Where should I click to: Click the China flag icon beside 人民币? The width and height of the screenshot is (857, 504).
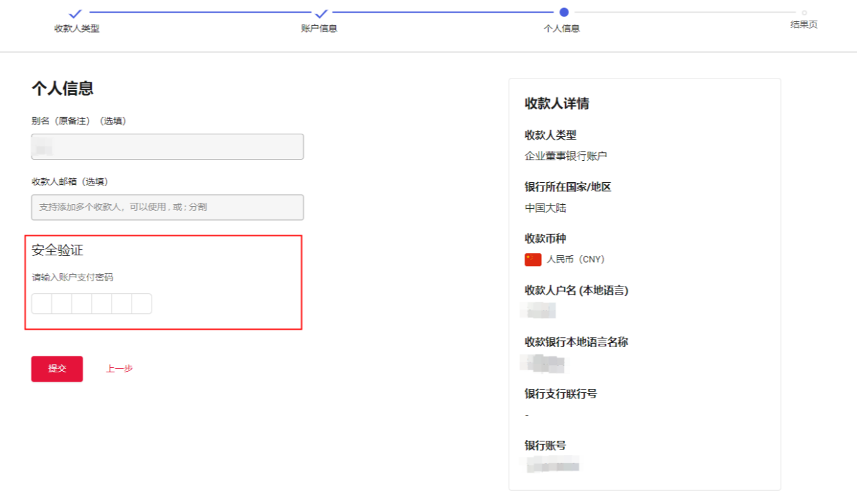click(x=533, y=259)
